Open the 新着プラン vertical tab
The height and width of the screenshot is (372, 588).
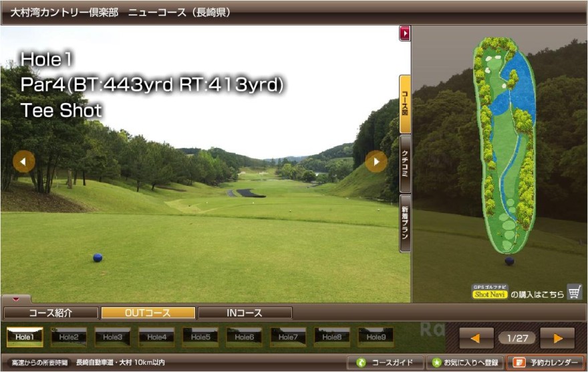coord(405,223)
